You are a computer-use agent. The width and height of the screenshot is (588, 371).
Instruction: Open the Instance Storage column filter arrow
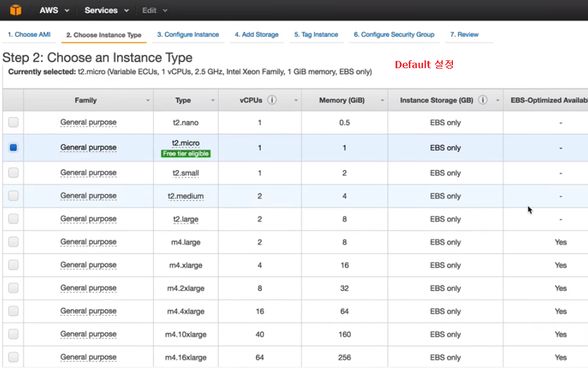point(498,100)
